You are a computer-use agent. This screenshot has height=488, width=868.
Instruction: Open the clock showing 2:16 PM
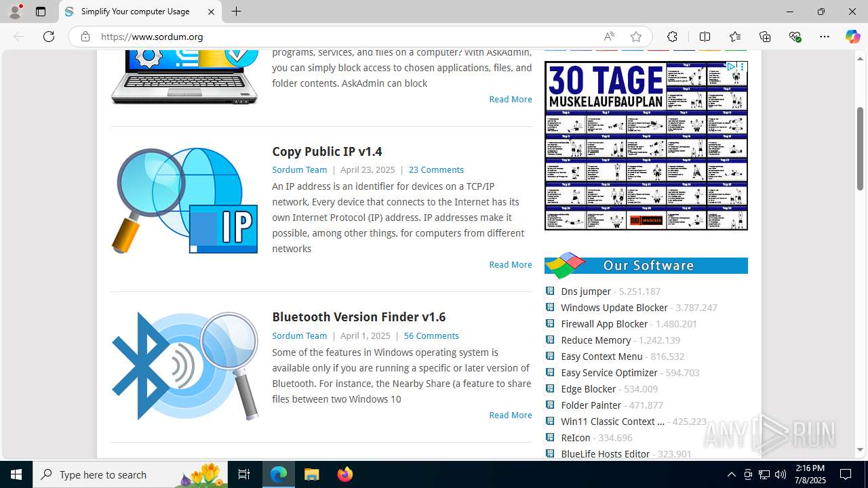[x=810, y=474]
